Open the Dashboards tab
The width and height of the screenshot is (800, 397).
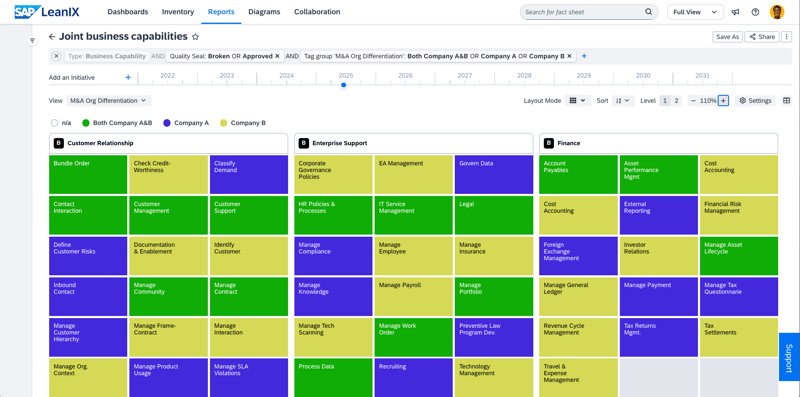[x=128, y=12]
